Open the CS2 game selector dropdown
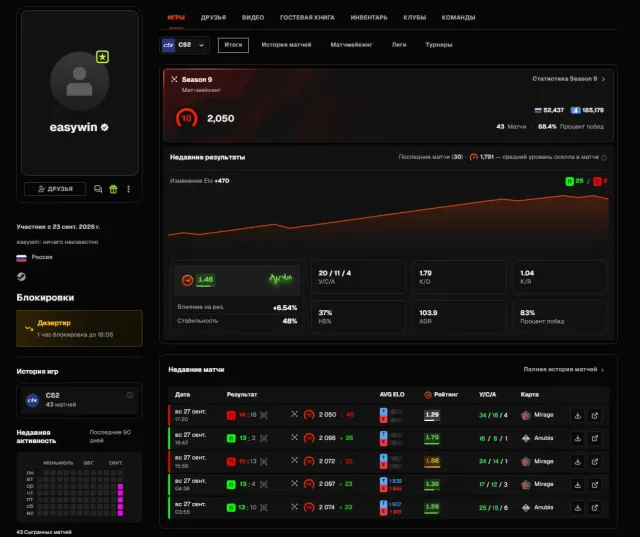This screenshot has height=537, width=640. pyautogui.click(x=184, y=45)
